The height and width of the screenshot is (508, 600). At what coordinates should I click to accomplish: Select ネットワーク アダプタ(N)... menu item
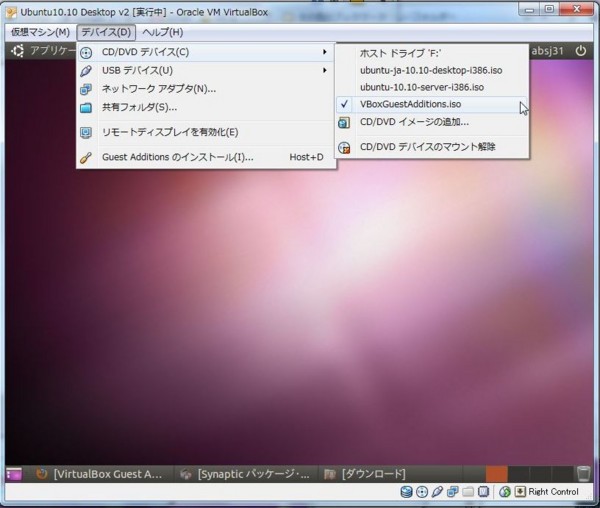[206, 89]
